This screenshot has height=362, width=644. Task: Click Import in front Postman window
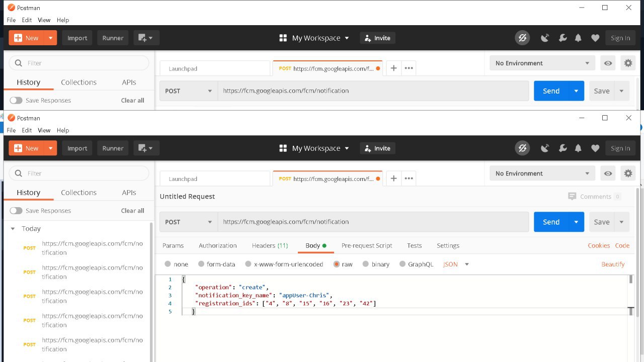click(77, 148)
